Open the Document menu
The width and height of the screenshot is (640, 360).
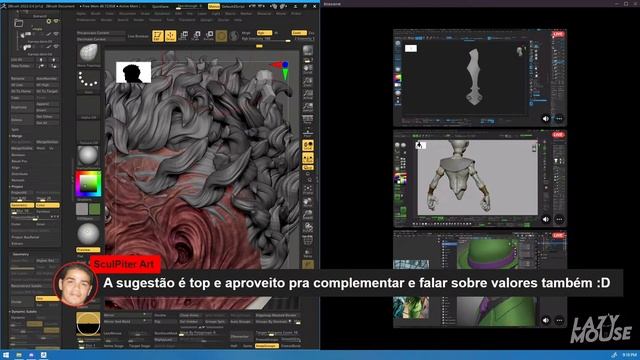pos(128,13)
